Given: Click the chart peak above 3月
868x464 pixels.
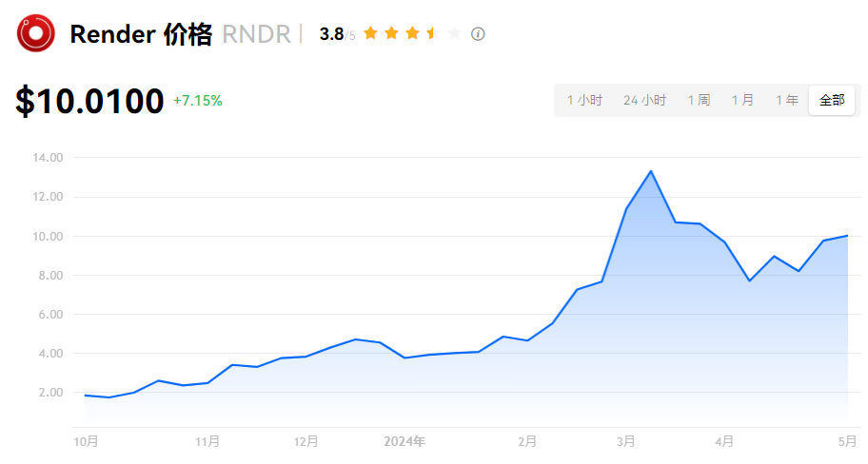Looking at the screenshot, I should click(650, 171).
